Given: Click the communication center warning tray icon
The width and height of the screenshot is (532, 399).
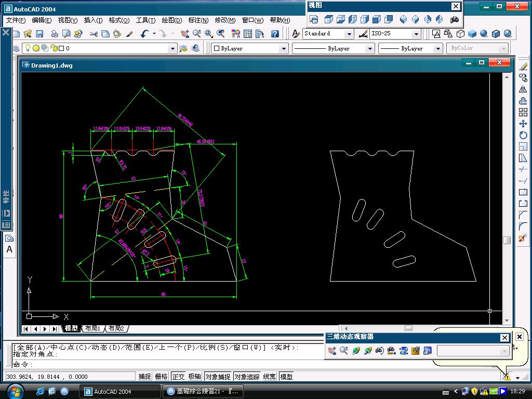Looking at the screenshot, I should (507, 377).
